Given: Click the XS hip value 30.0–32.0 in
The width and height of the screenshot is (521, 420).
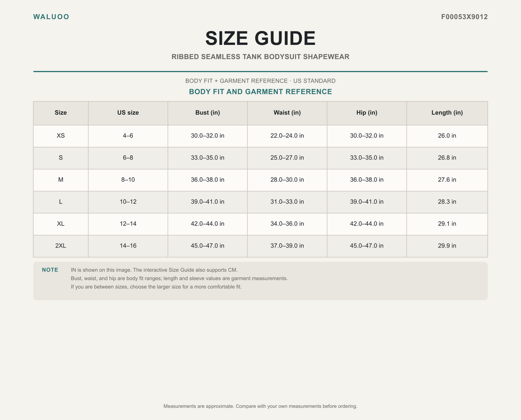Looking at the screenshot, I should click(x=367, y=136).
